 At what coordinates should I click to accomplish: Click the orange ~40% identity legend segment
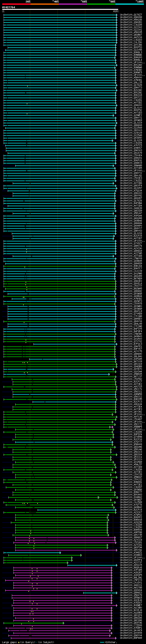45,4
